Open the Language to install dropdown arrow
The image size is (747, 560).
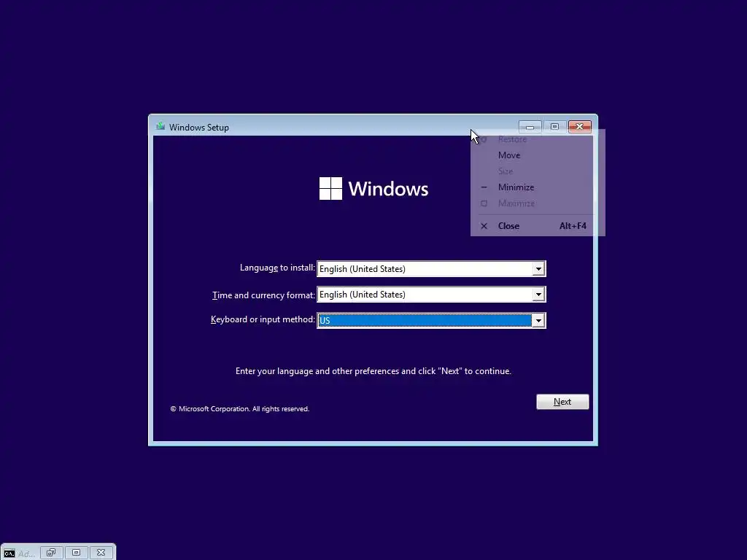coord(538,269)
